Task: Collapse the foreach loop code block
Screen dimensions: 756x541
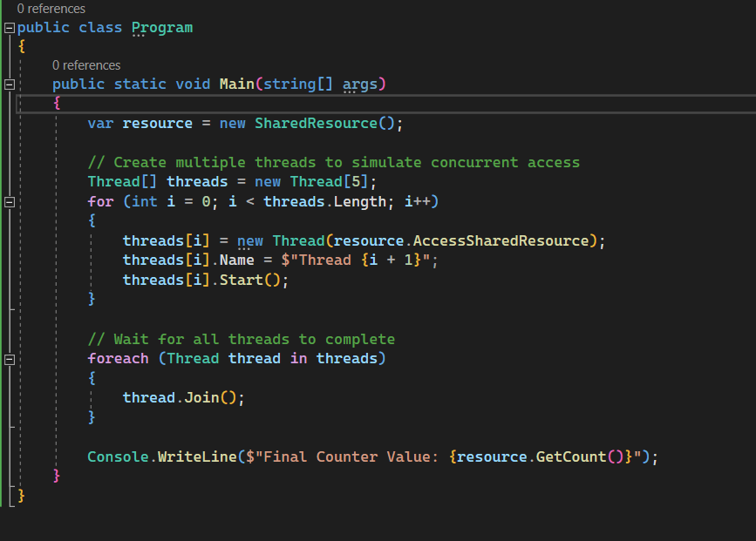Action: (10, 359)
